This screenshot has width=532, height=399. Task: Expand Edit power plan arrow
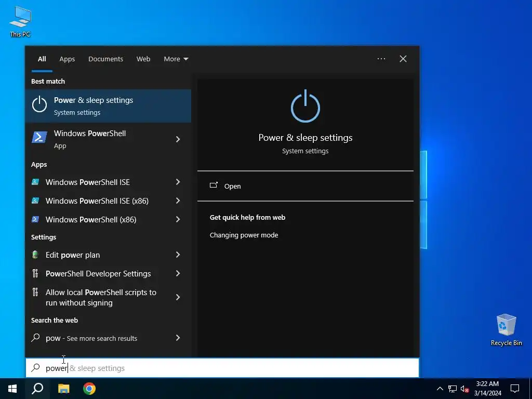click(x=178, y=255)
